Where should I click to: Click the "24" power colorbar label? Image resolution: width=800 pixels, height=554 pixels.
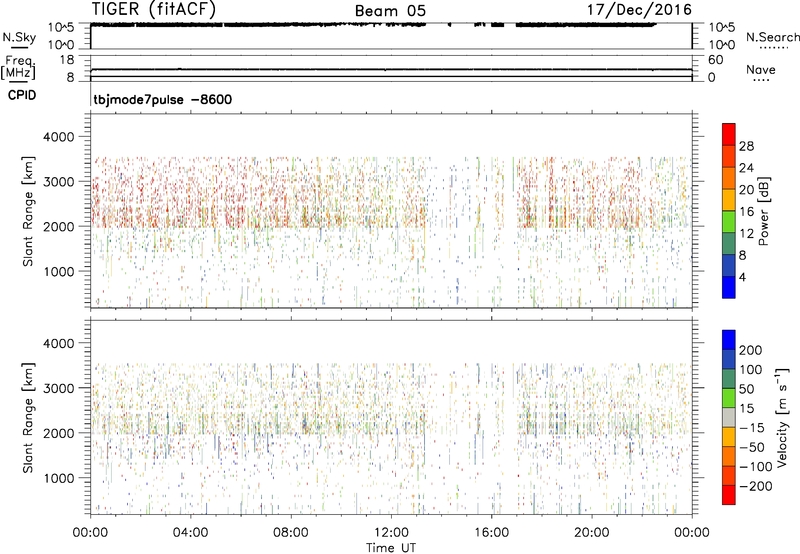tap(746, 168)
